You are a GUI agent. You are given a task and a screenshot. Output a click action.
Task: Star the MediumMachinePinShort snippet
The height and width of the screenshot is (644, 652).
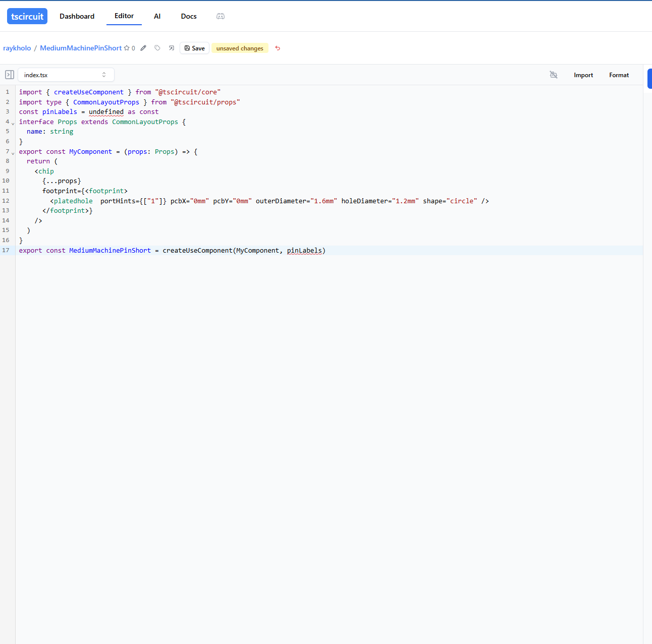[127, 48]
